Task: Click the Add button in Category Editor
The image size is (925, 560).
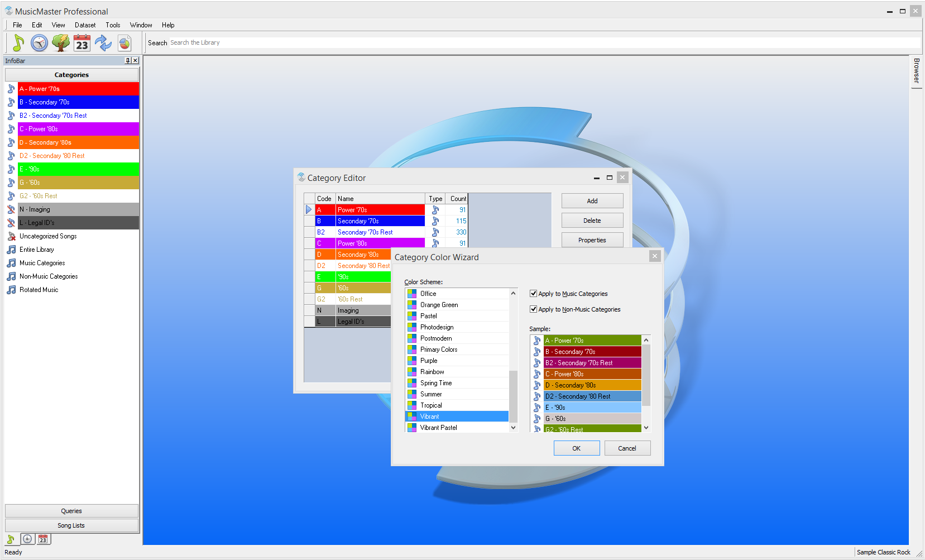Action: (x=592, y=201)
